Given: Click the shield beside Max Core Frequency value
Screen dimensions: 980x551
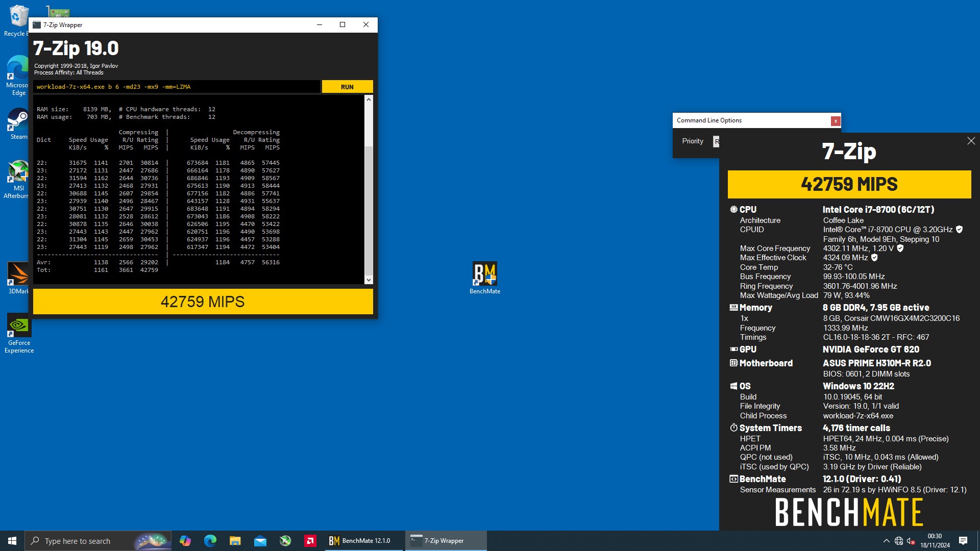Looking at the screenshot, I should 900,248.
